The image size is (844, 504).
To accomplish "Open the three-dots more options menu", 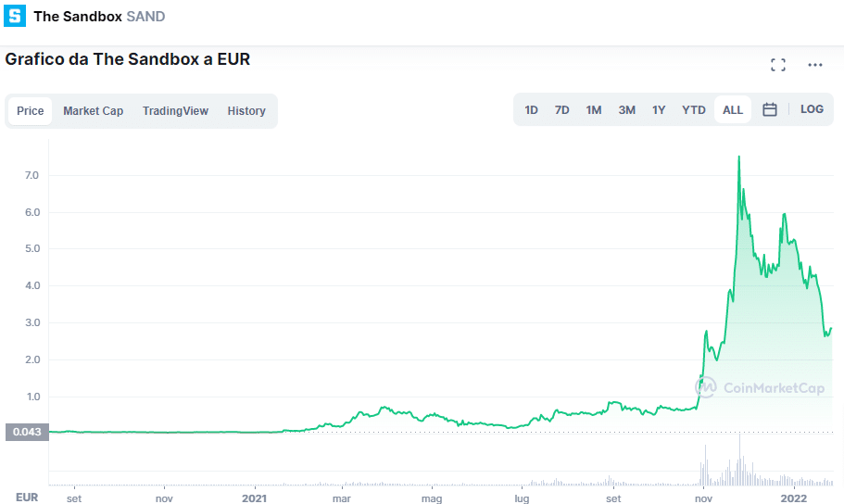I will (815, 65).
